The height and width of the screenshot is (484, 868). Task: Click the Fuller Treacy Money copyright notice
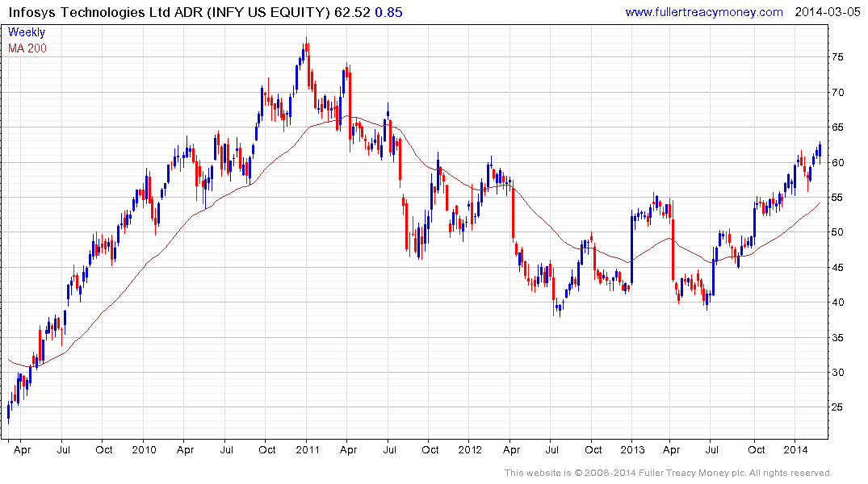[x=669, y=473]
